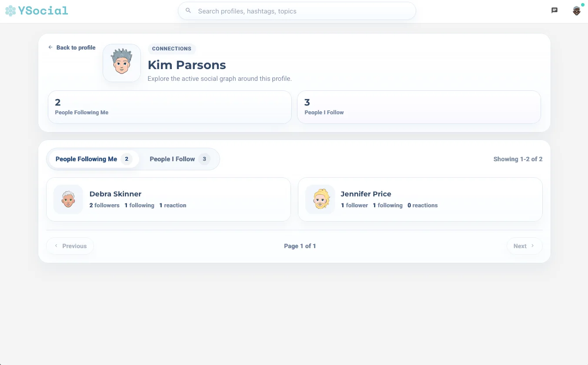Click the 'Explore the active social graph' description

tap(220, 79)
